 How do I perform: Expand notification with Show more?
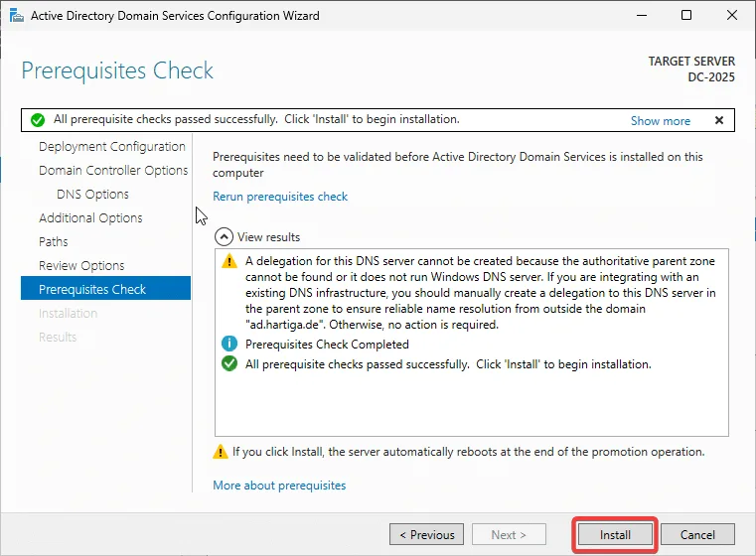[x=660, y=121]
